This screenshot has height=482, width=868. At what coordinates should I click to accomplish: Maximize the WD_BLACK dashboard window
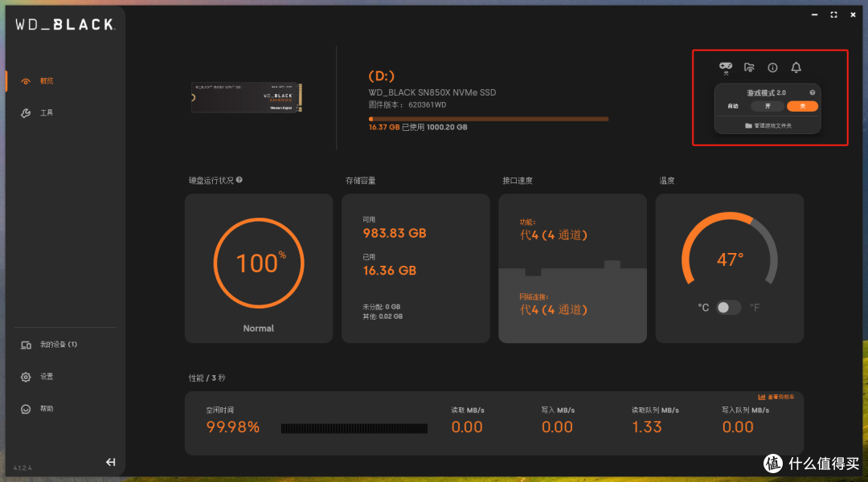point(833,15)
